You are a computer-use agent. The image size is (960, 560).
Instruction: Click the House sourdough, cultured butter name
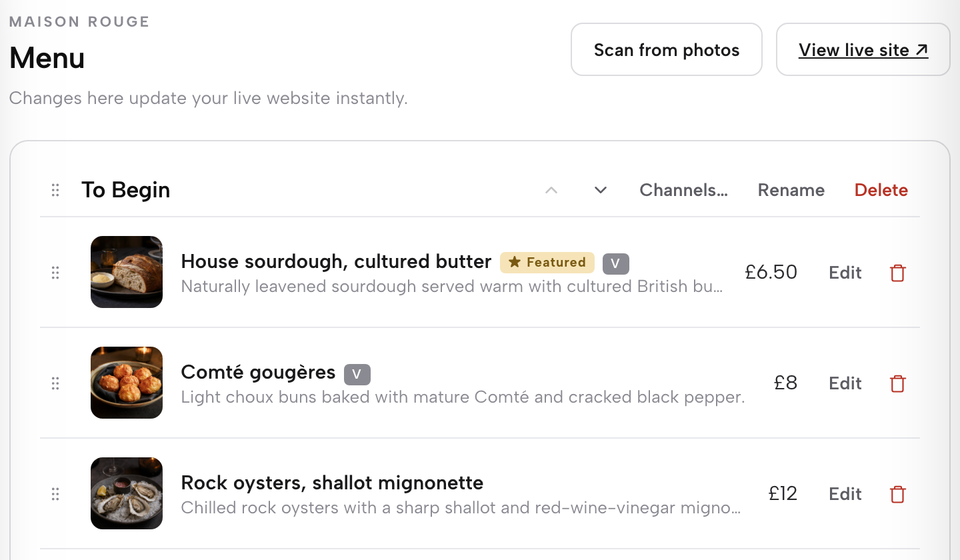coord(336,261)
